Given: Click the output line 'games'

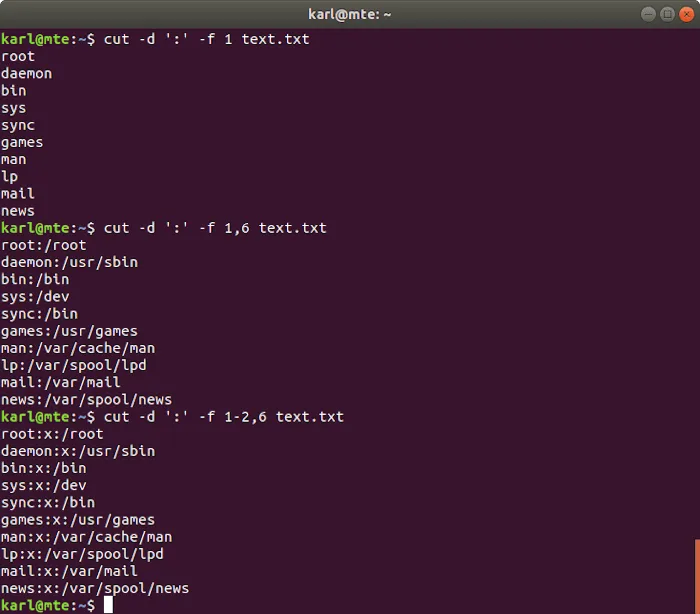Looking at the screenshot, I should point(22,142).
